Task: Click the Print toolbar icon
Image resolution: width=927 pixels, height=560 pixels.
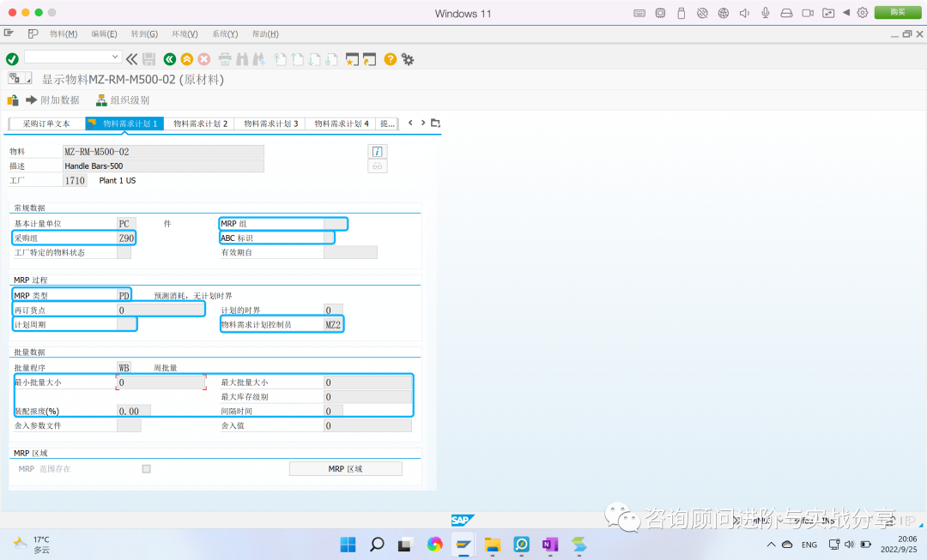Action: [225, 59]
